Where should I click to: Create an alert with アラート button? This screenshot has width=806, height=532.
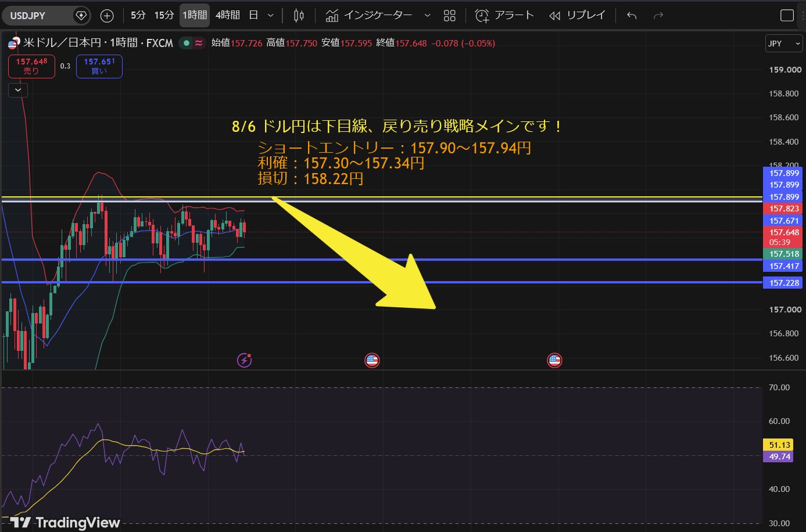pos(504,16)
